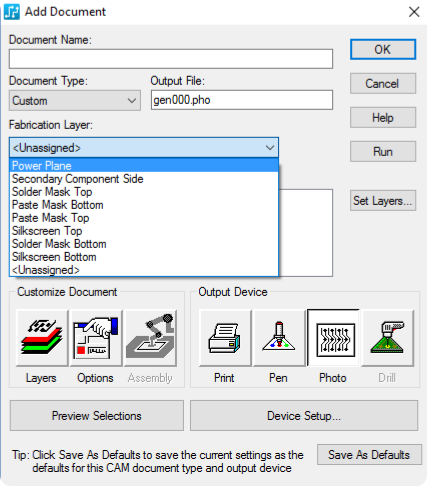The height and width of the screenshot is (486, 427).
Task: Click the Output File text box
Action: pyautogui.click(x=242, y=100)
